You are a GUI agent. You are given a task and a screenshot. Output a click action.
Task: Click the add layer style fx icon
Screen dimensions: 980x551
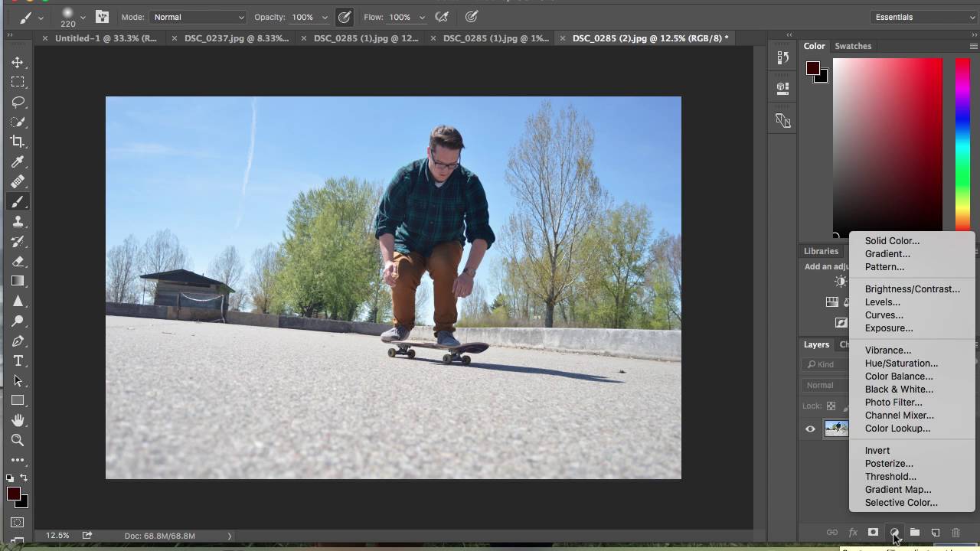pos(852,533)
